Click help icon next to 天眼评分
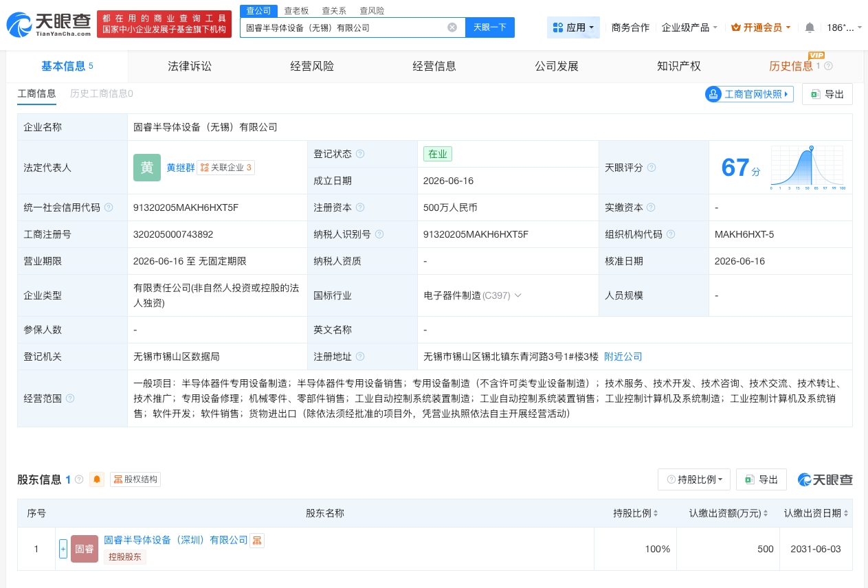868x588 pixels. [x=652, y=168]
